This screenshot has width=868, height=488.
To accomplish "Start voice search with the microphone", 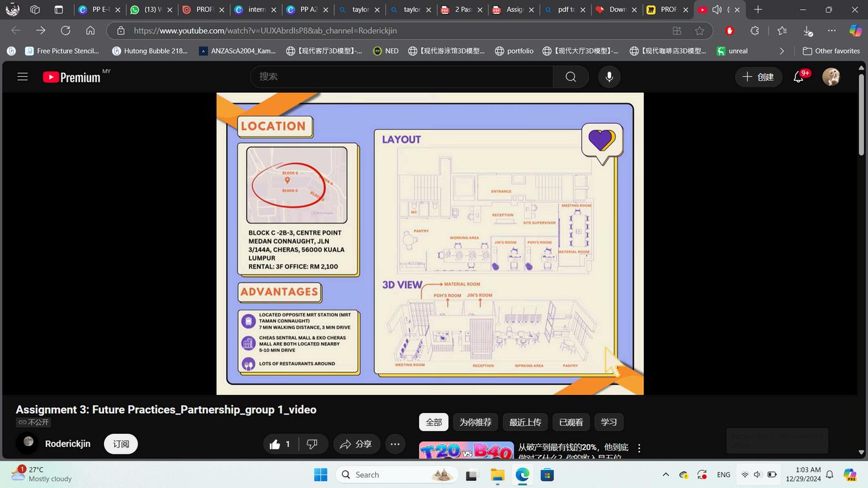I will [609, 77].
